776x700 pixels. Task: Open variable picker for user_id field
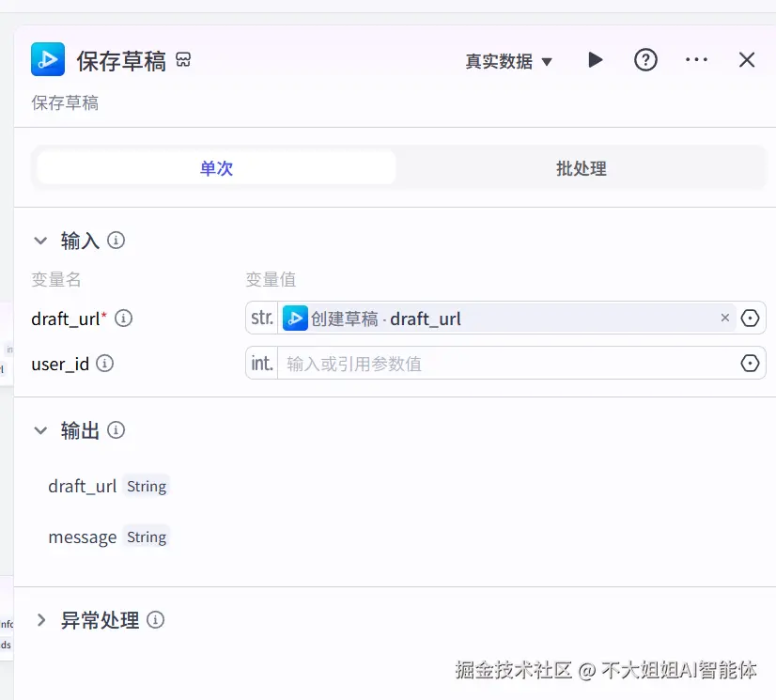750,364
